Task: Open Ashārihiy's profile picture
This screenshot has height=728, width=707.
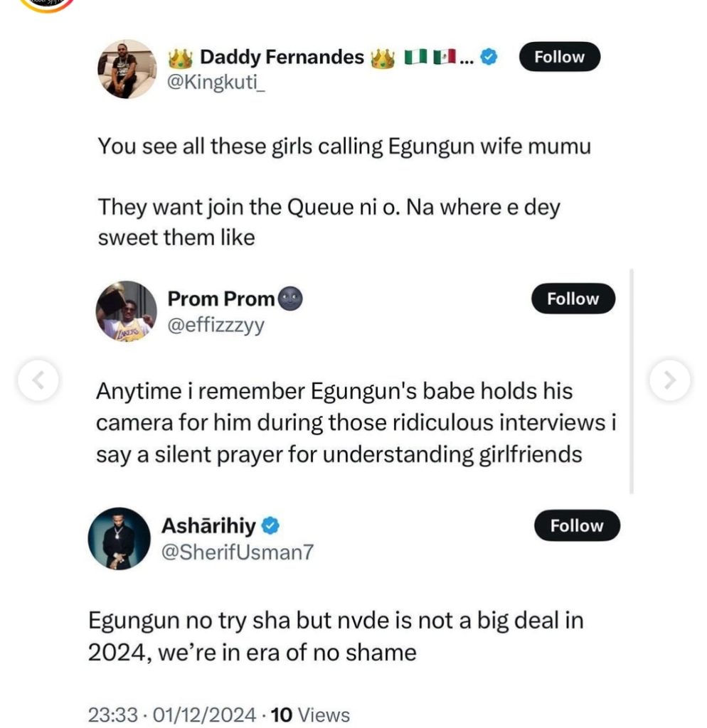Action: (119, 538)
